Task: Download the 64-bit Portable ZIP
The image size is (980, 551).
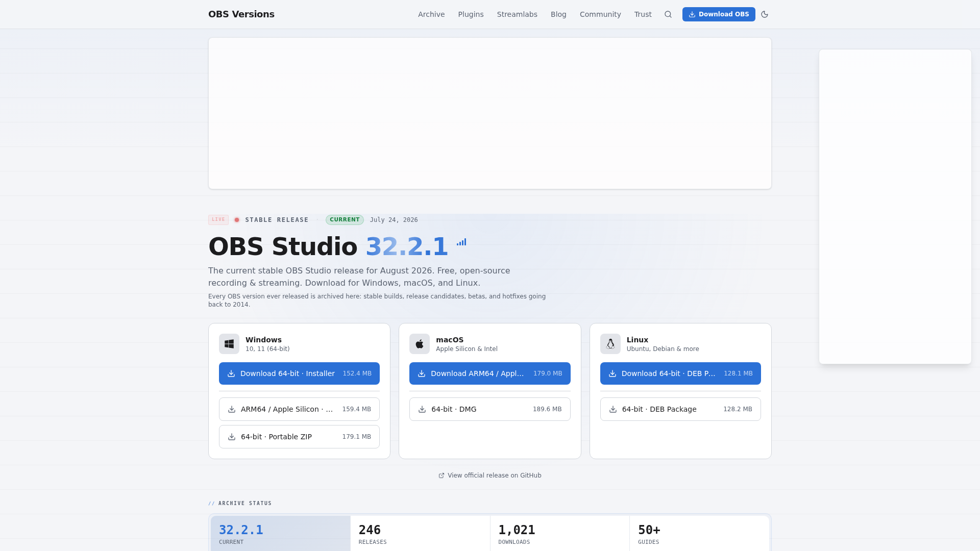Action: 299,437
